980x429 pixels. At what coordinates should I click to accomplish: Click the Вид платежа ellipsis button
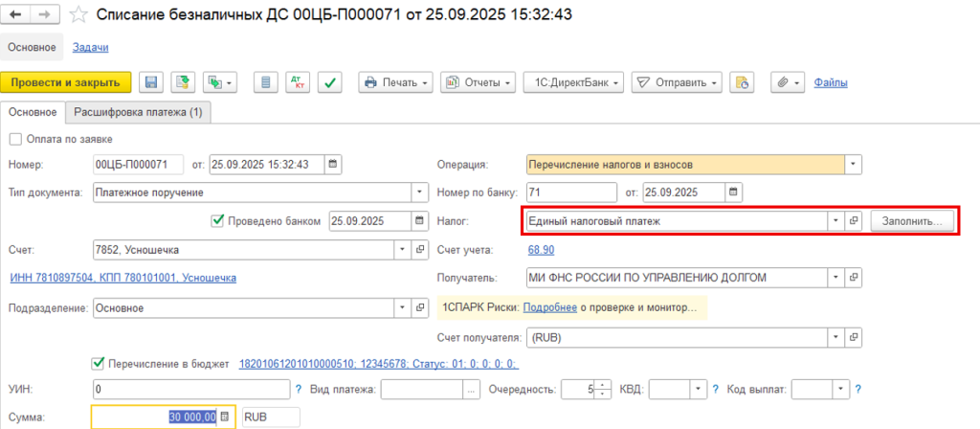[471, 389]
